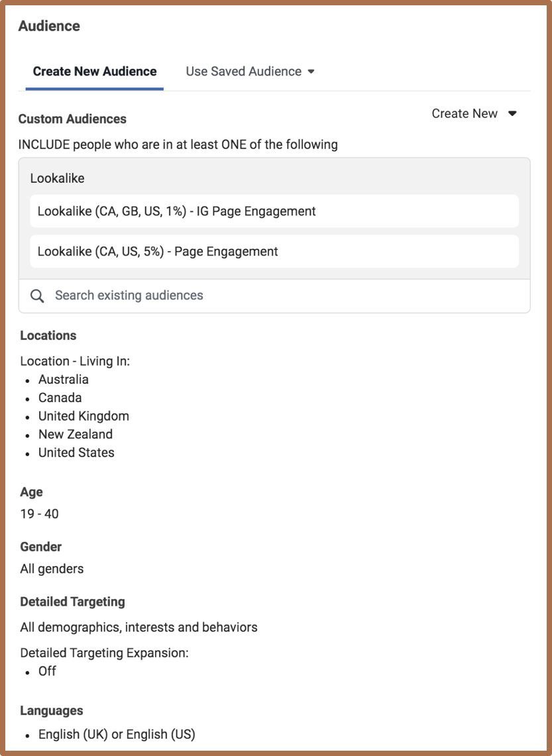
Task: Click the Detailed Targeting heading
Action: pyautogui.click(x=72, y=602)
